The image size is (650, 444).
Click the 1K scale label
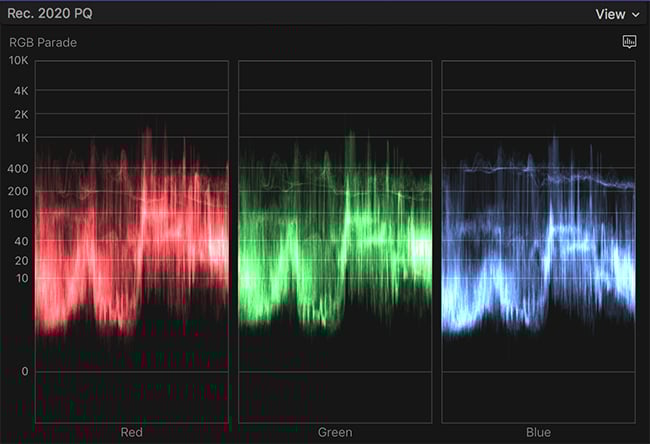pos(22,138)
